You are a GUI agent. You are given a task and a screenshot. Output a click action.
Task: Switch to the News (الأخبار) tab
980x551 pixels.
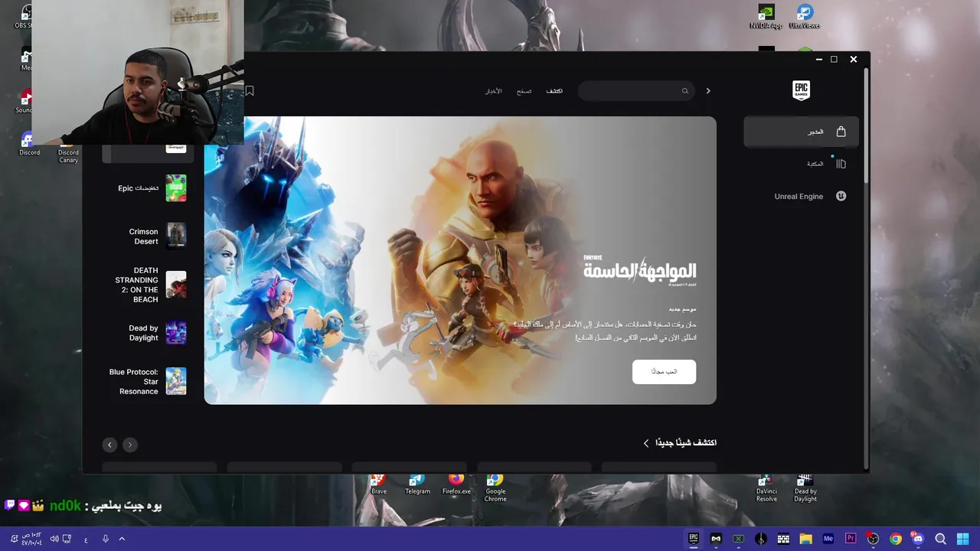[x=493, y=91]
